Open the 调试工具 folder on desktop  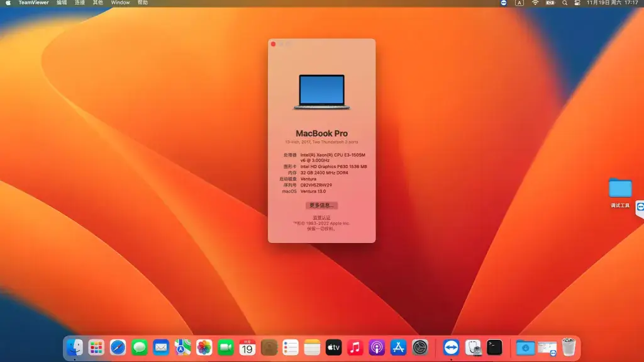[620, 192]
